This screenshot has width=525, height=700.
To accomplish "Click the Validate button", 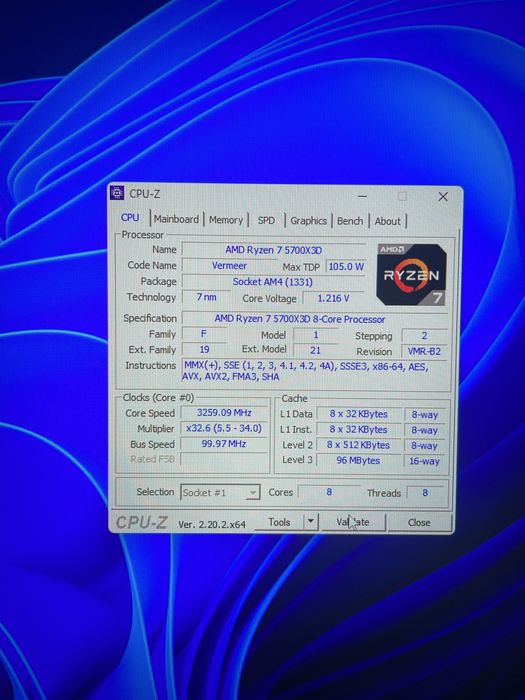I will coord(353,522).
